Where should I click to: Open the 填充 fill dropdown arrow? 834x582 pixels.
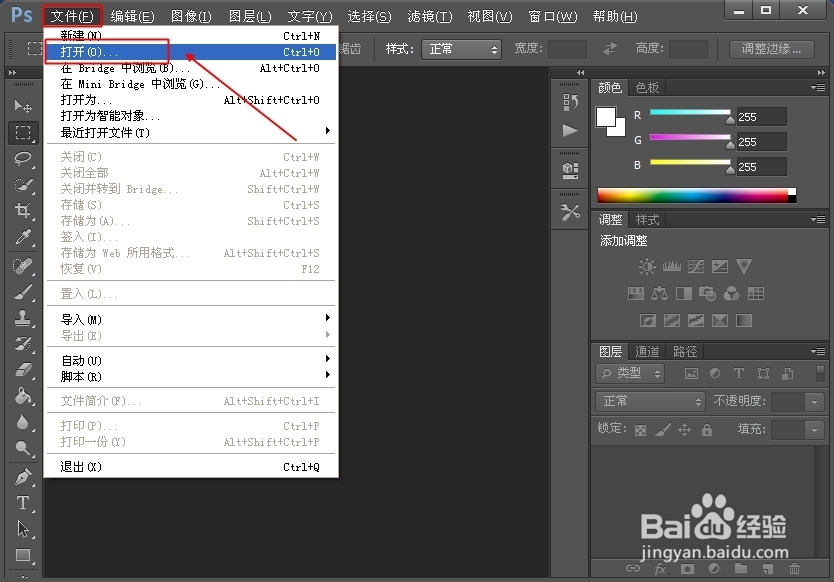[814, 429]
